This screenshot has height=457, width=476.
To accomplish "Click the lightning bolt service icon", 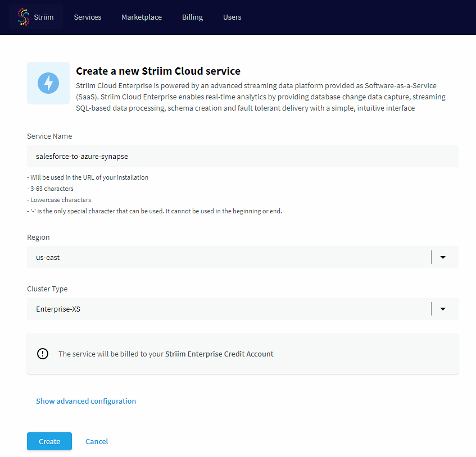I will (x=48, y=83).
